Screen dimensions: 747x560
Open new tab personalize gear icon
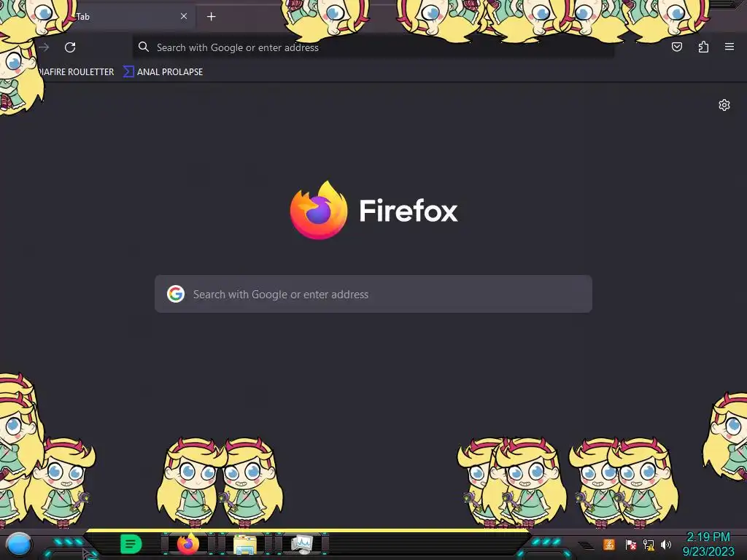(x=724, y=105)
